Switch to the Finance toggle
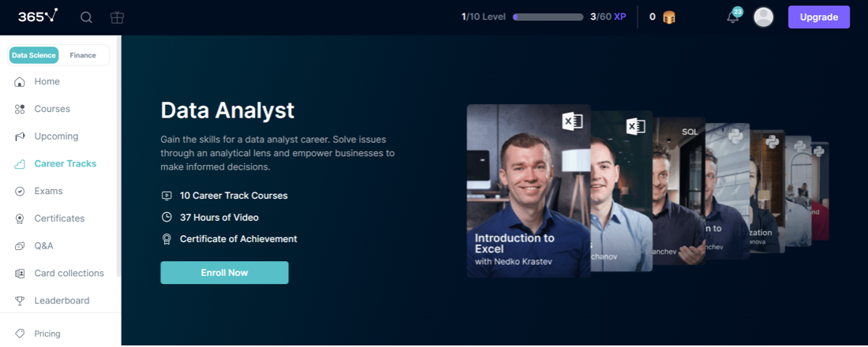Screen dimensions: 868x347 pos(83,55)
